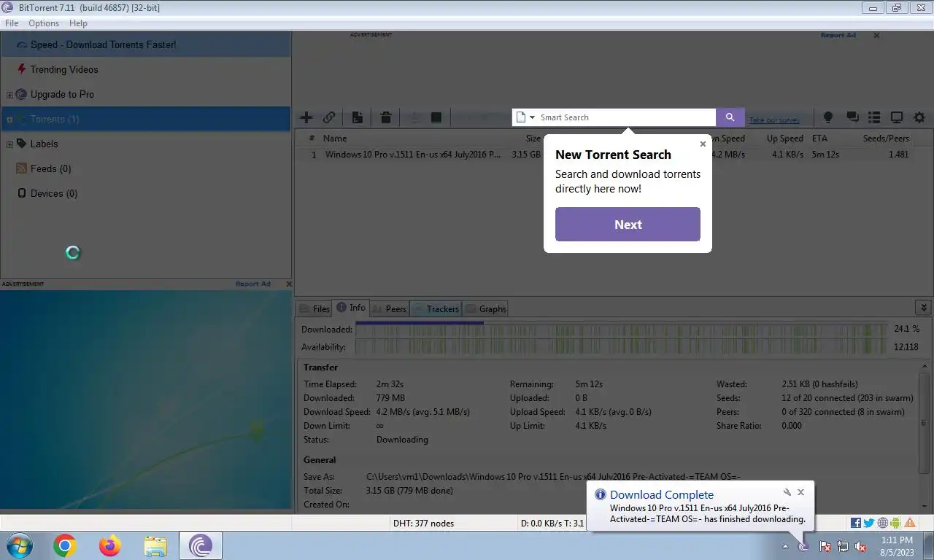Open Preferences gear icon
934x560 pixels.
(919, 117)
